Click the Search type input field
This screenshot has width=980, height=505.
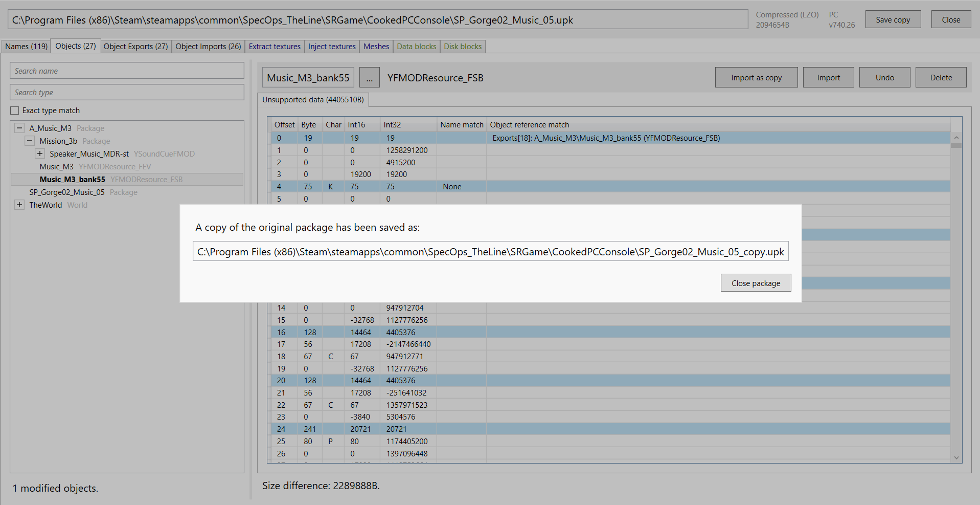pyautogui.click(x=127, y=93)
